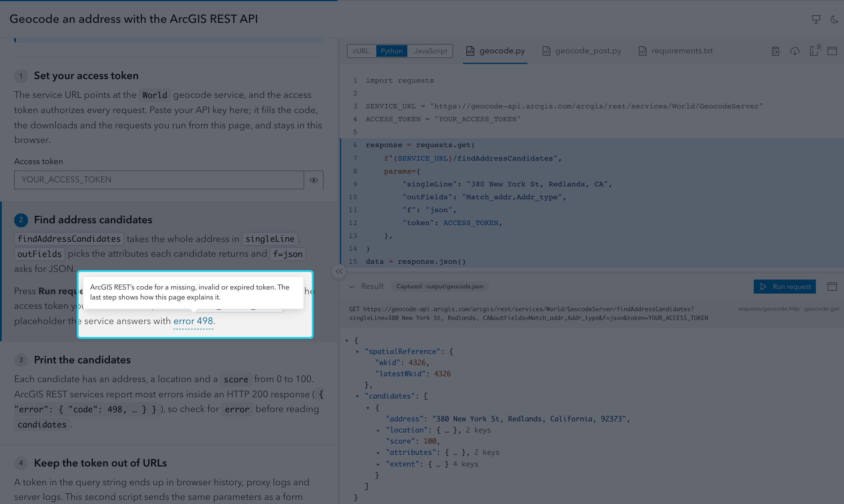Run the geocode request
The image size is (844, 504).
tap(785, 287)
